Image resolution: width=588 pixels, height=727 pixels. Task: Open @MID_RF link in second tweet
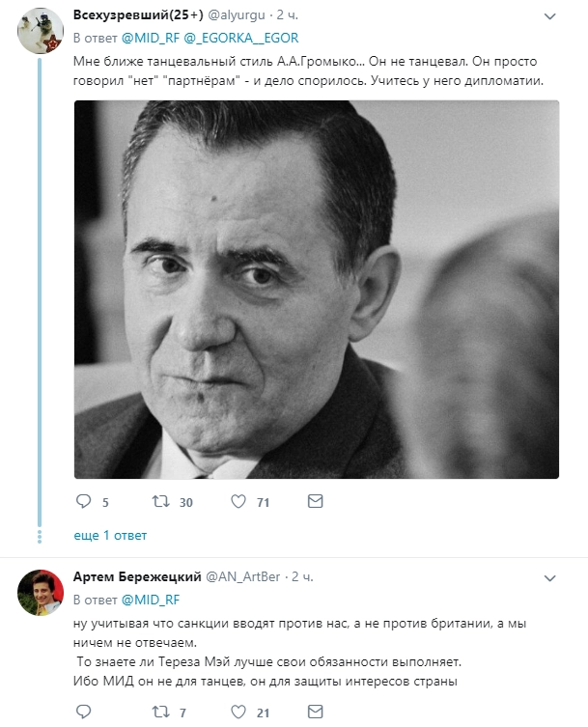coord(151,599)
